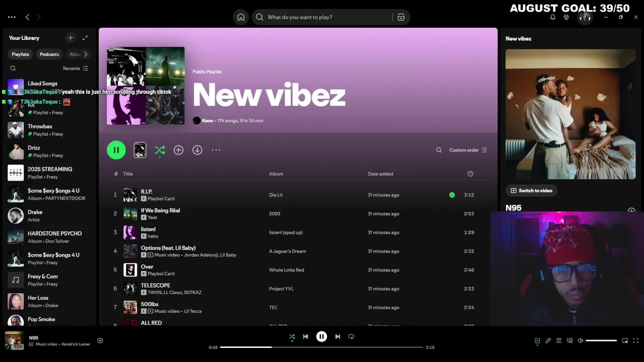Seek within the song progress bar
This screenshot has height=362, width=644.
point(321,347)
